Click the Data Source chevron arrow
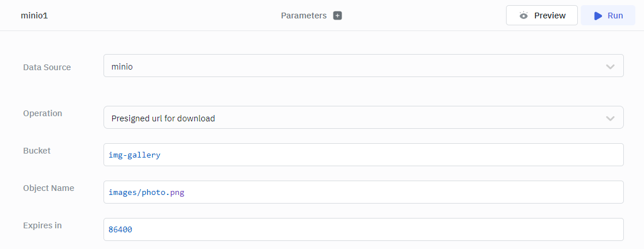 610,67
